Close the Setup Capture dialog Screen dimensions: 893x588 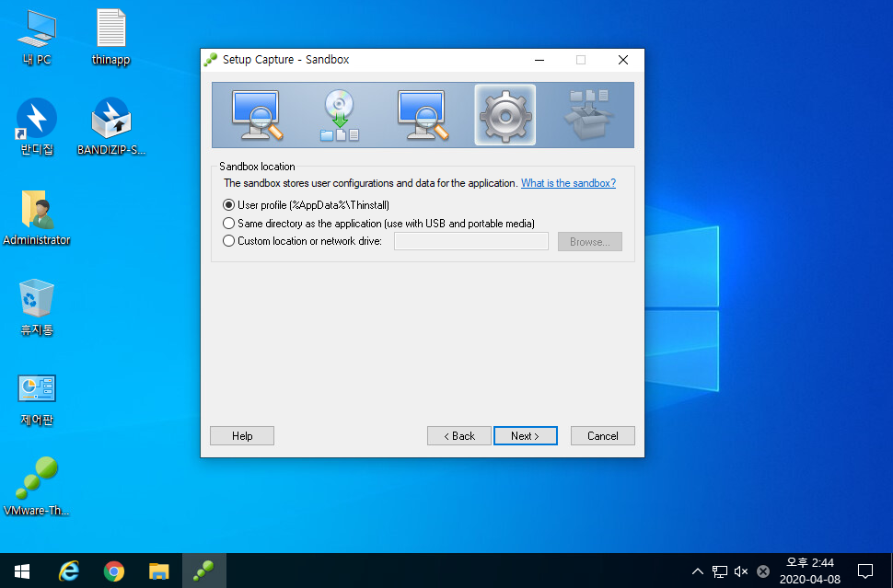coord(623,60)
